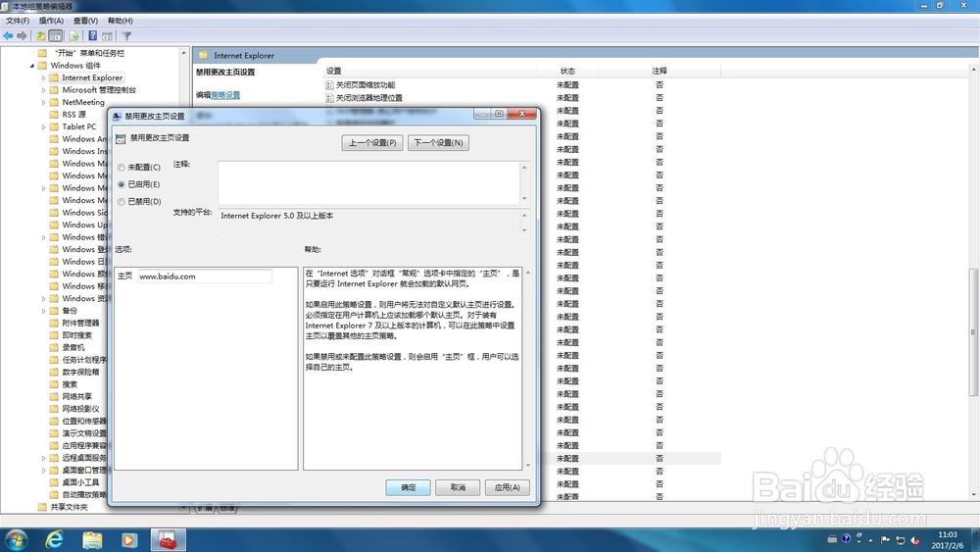Click the forward arrow toolbar icon
The height and width of the screenshot is (552, 980).
point(22,35)
